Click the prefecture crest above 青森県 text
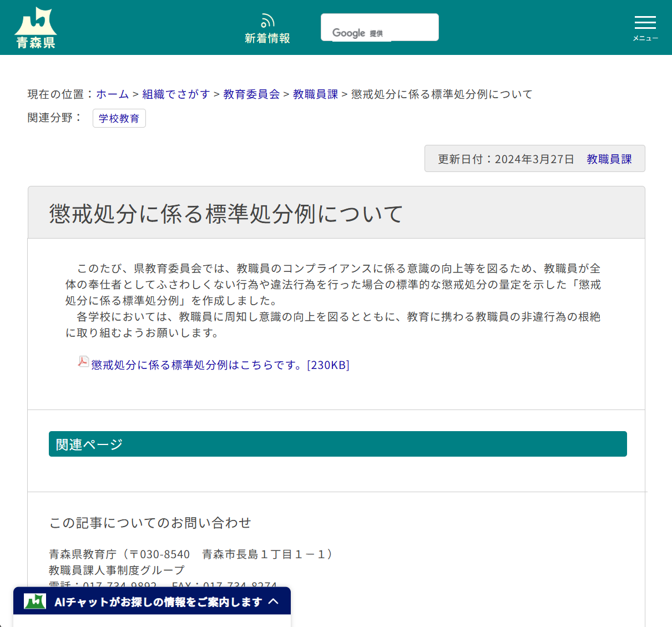Screen dimensions: 672x627 coord(36,19)
